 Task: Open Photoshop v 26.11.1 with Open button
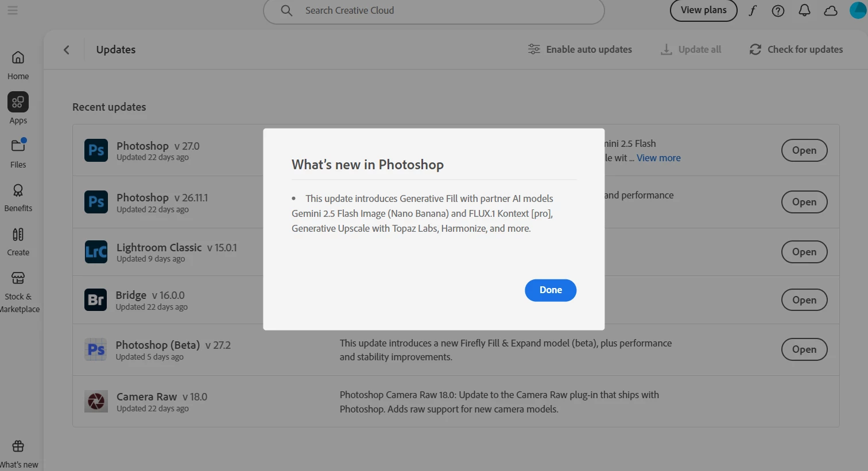coord(804,202)
